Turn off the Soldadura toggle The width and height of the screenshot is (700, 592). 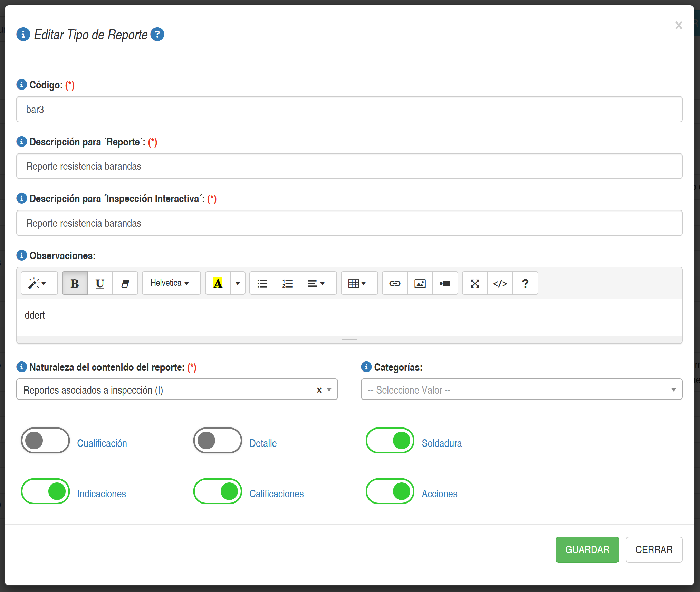point(390,441)
